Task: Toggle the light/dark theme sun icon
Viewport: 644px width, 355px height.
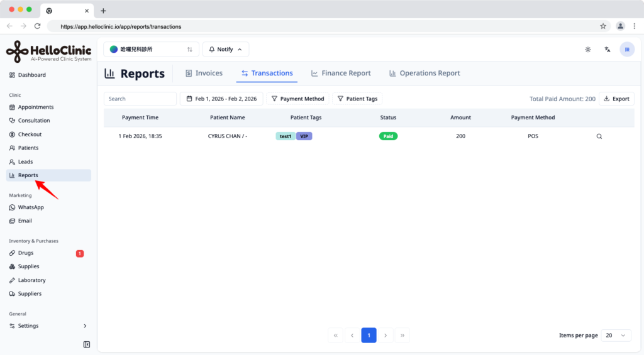Action: pyautogui.click(x=588, y=49)
